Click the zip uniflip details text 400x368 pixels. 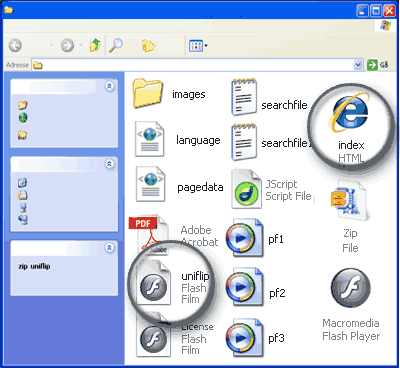34,266
